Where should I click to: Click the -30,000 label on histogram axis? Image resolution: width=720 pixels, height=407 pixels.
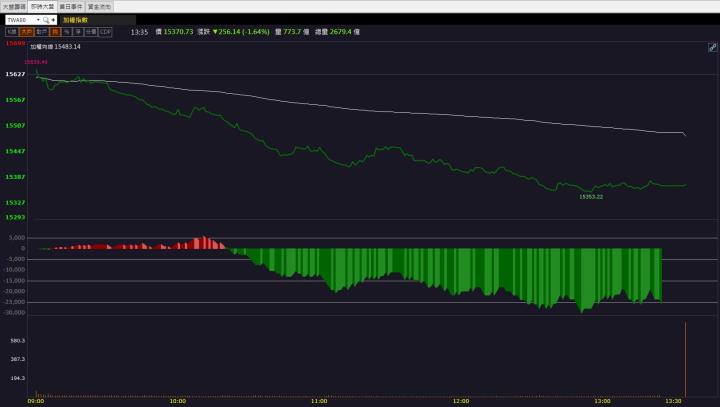tap(15, 313)
